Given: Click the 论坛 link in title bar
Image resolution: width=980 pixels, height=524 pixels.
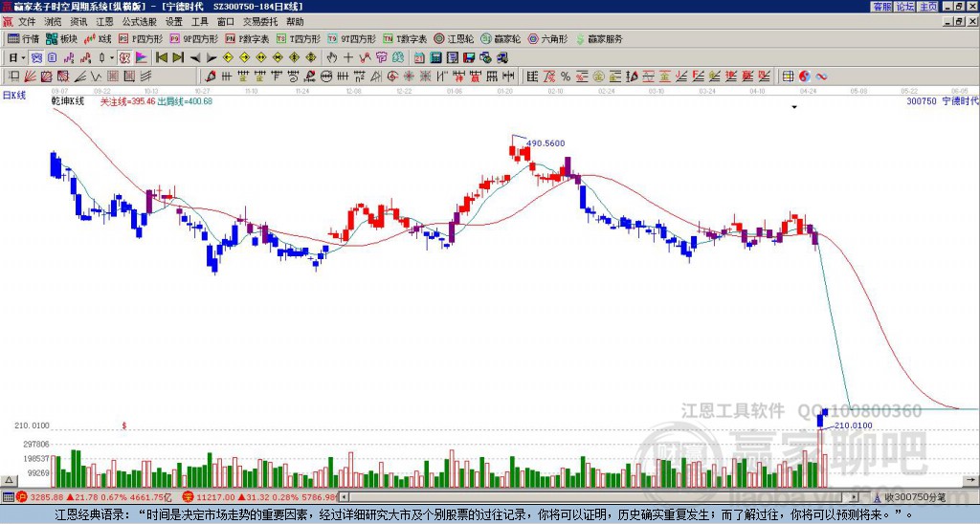Looking at the screenshot, I should 904,7.
